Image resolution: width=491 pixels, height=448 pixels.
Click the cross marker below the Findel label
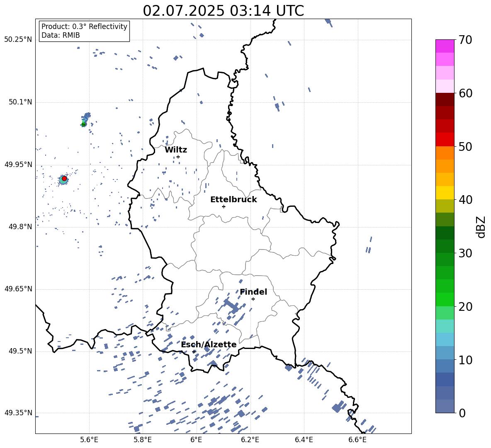tap(253, 299)
